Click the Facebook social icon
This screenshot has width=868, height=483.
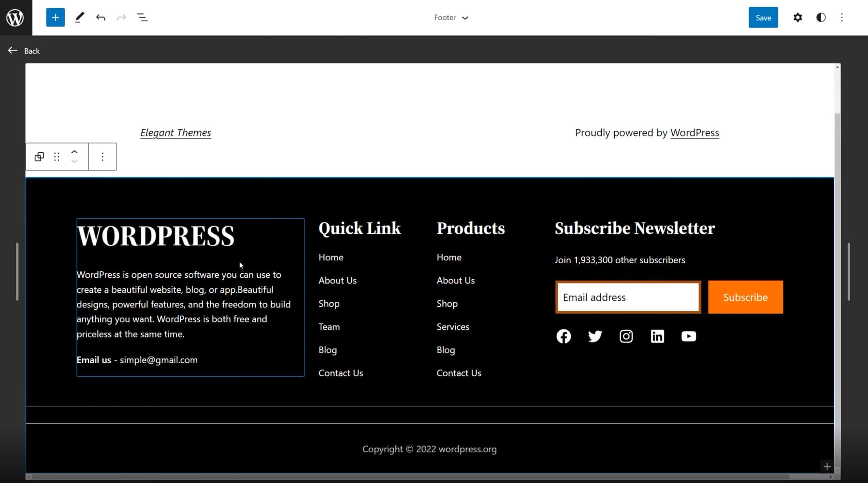563,336
